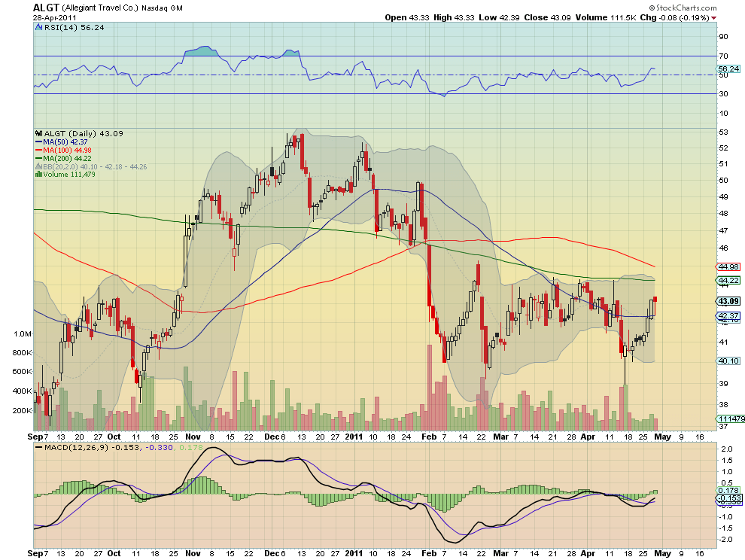Select the Volume 111,479 legend entry
The height and width of the screenshot is (560, 745).
[69, 175]
